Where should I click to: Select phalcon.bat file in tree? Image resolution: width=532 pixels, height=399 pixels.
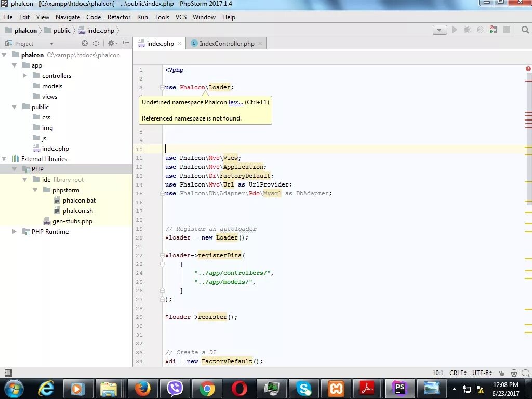point(75,200)
